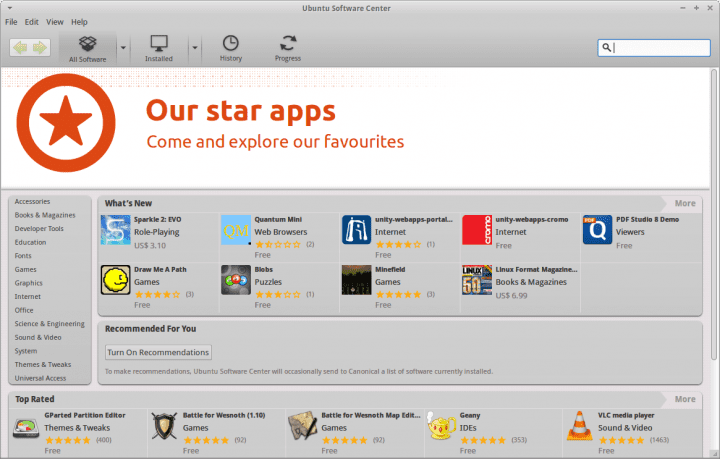Click the Draw Me A Path title
Screen dimensions: 720x459
[x=160, y=269]
